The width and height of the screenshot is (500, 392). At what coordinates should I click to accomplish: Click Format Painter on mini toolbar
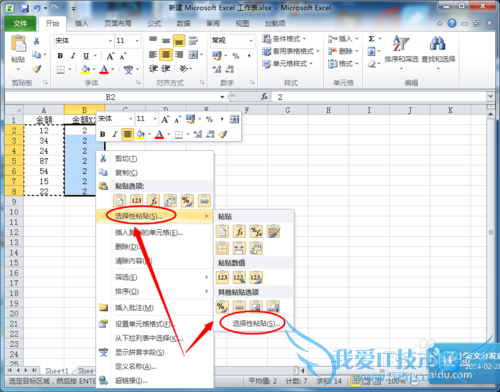(222, 134)
